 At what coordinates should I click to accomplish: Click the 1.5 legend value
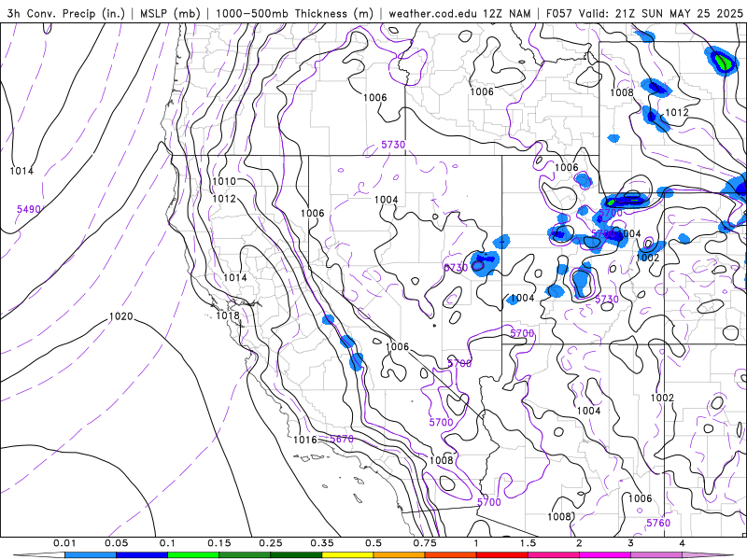[528, 543]
